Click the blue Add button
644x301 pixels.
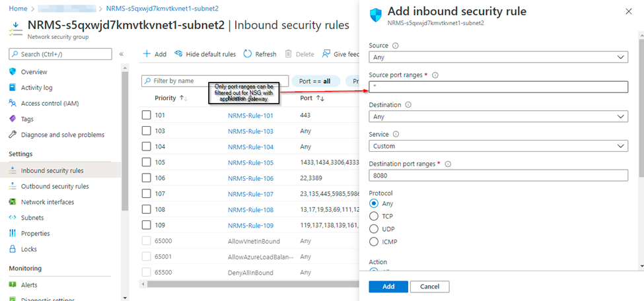(x=388, y=286)
